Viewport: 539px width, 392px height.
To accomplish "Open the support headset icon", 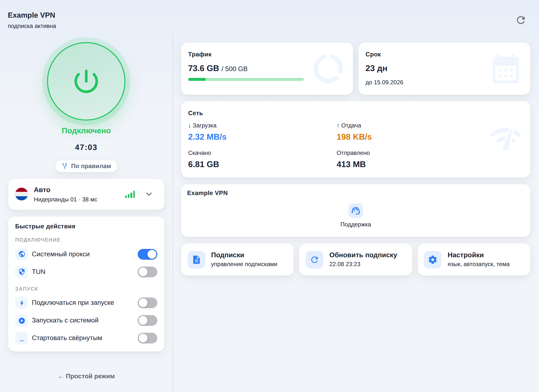I will [x=355, y=211].
